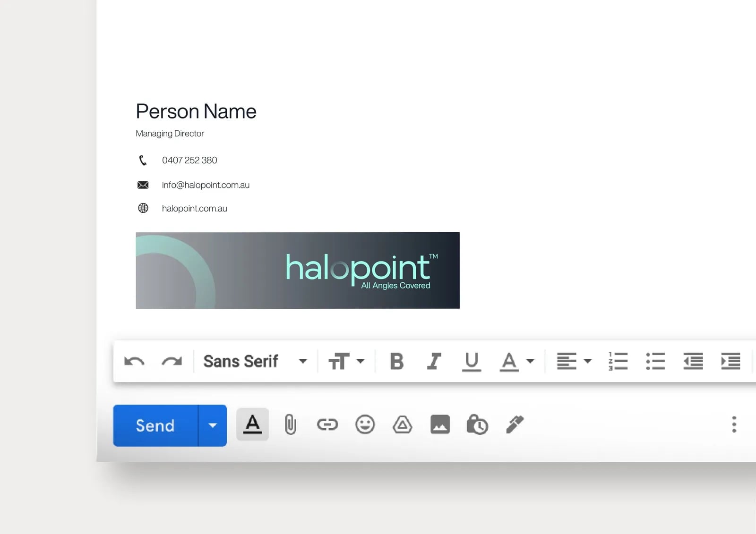Decrease the paragraph indent

(693, 361)
